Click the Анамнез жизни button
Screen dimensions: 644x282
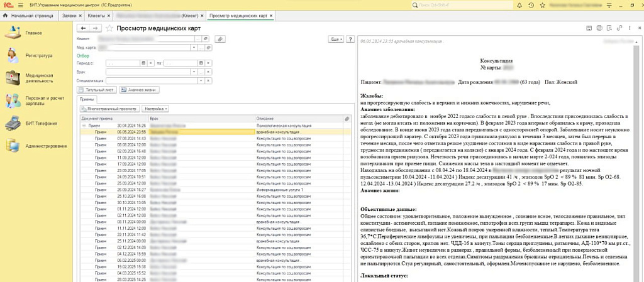pos(139,90)
